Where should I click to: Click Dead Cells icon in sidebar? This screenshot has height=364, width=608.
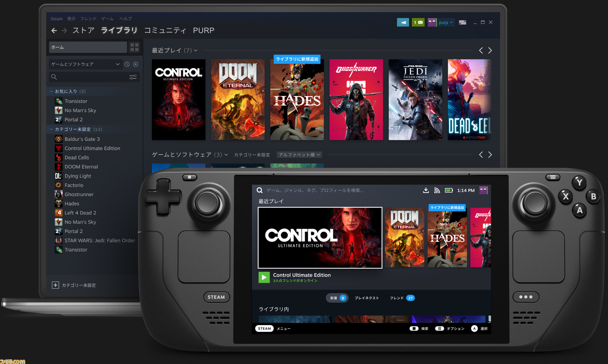click(x=60, y=157)
